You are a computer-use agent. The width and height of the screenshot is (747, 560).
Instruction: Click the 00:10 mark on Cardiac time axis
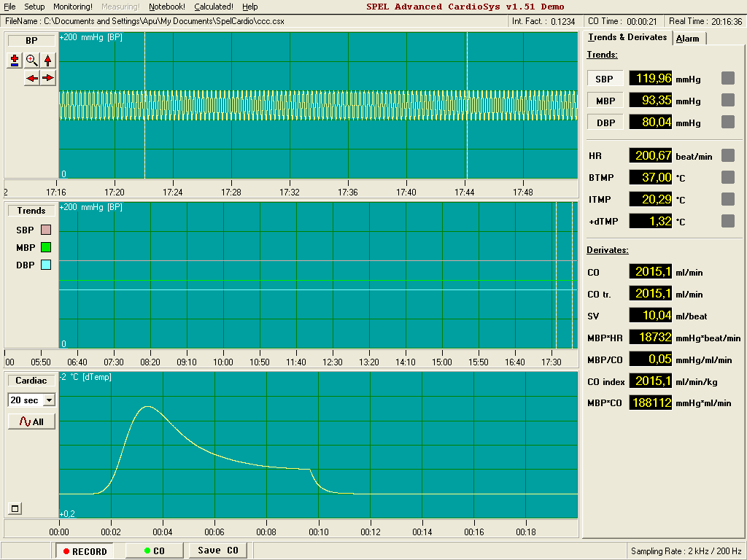[x=318, y=532]
